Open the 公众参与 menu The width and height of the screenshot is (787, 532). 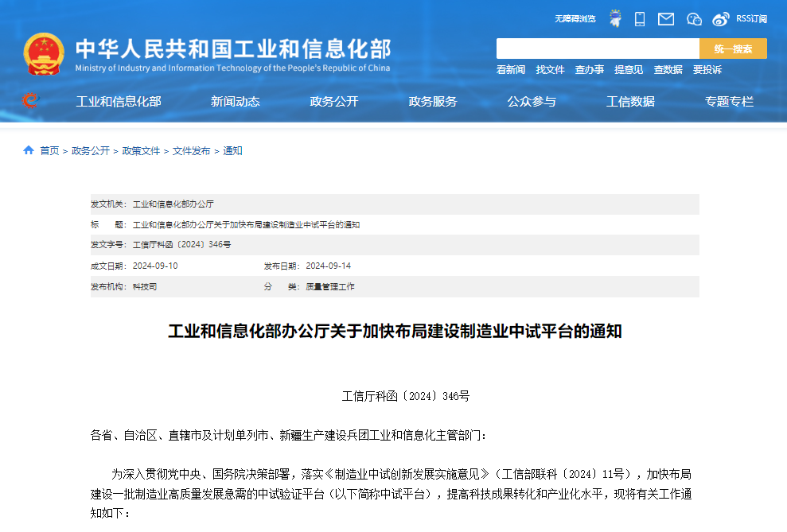tap(531, 101)
